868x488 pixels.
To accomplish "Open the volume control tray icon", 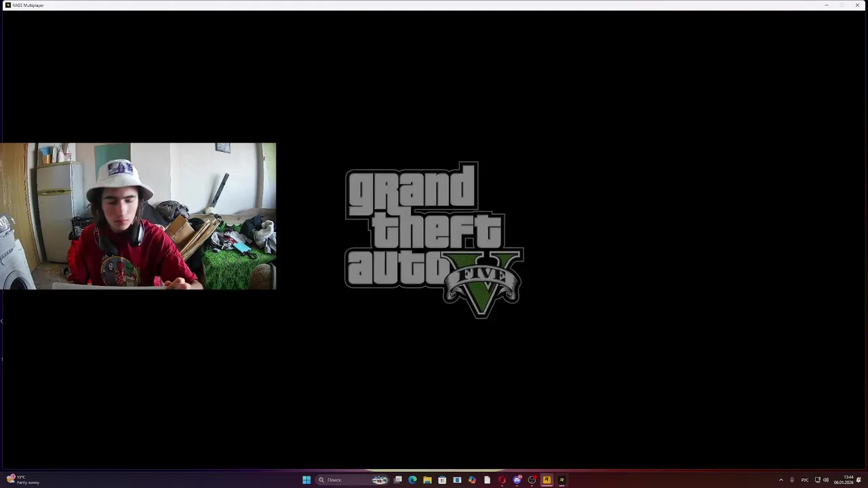I will (x=826, y=480).
